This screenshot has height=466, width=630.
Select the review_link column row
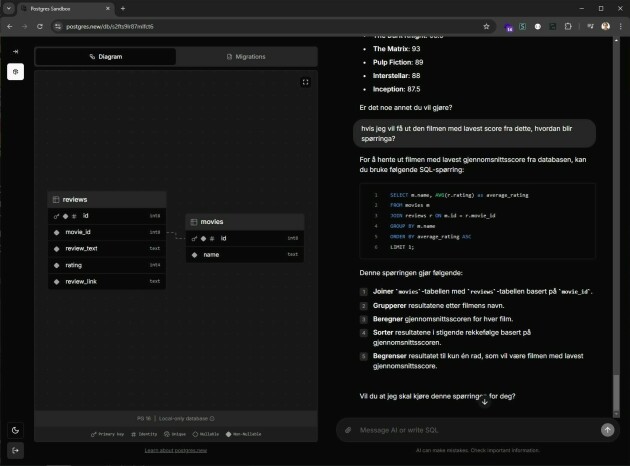(107, 282)
